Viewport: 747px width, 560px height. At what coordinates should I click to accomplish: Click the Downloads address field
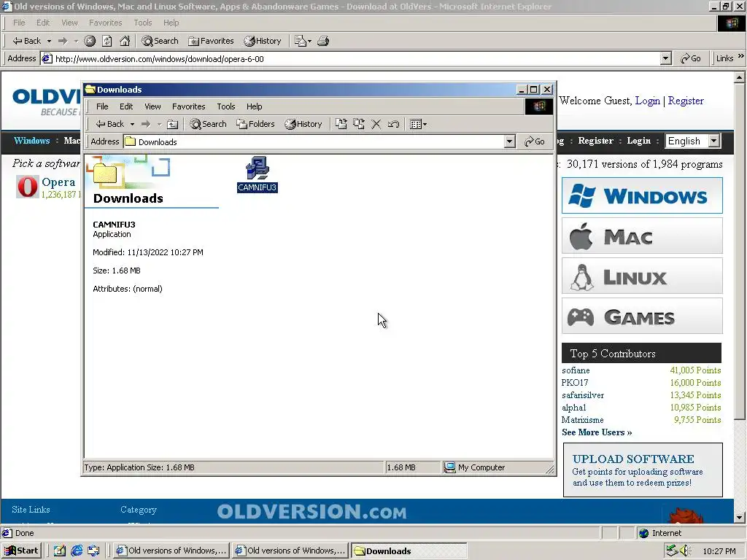[314, 141]
